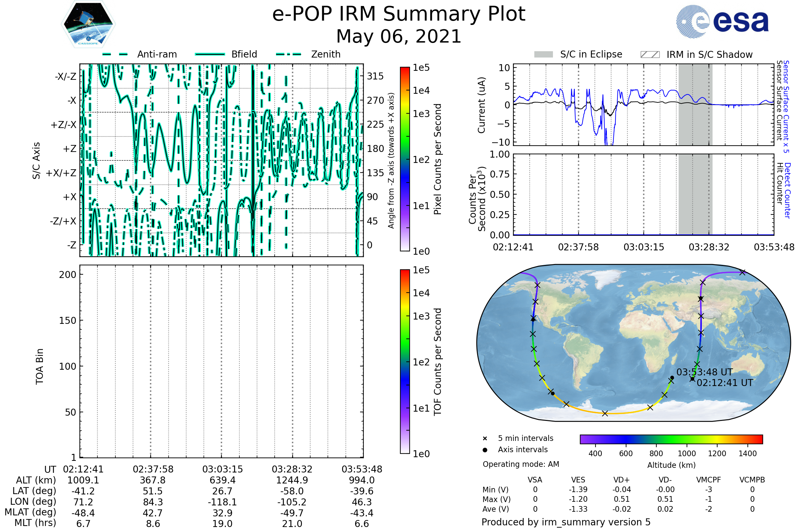Screen dimensions: 798x532
Task: Click the Produced by irm_summary version 5 text
Action: [x=566, y=522]
